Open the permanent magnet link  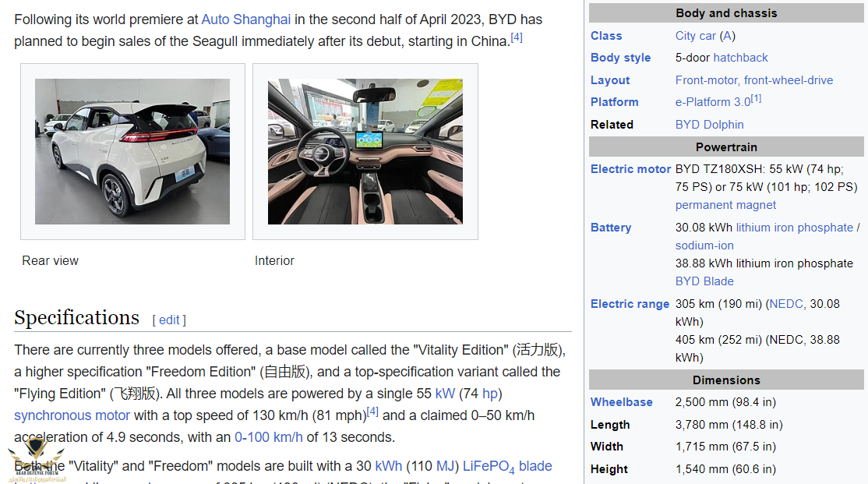pyautogui.click(x=725, y=205)
